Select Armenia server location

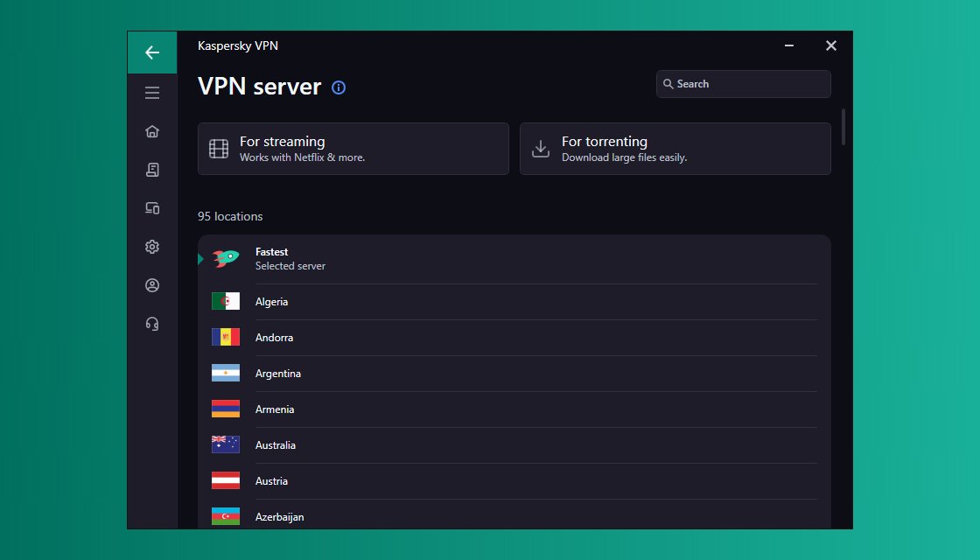pos(514,409)
